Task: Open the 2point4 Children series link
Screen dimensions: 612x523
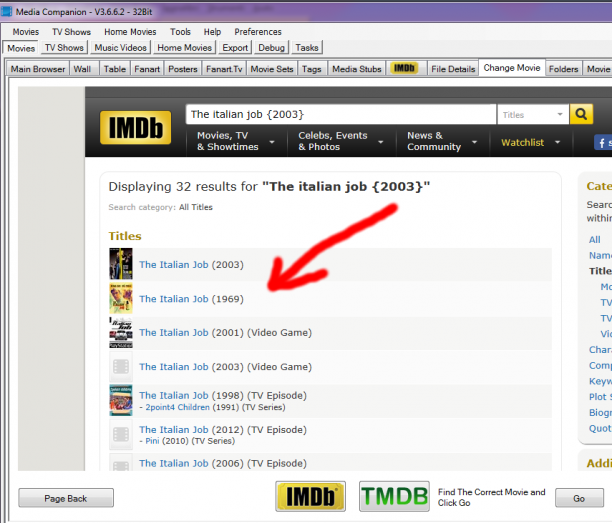Action: (x=177, y=407)
